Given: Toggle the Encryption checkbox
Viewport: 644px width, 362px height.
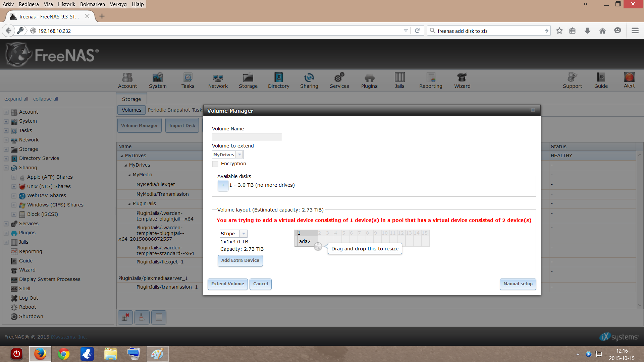Looking at the screenshot, I should pos(215,164).
